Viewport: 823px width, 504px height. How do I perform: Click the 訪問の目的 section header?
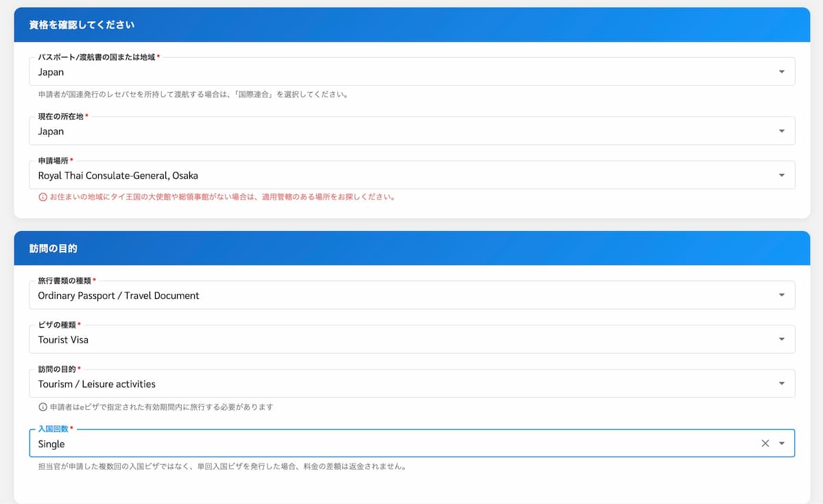click(412, 248)
